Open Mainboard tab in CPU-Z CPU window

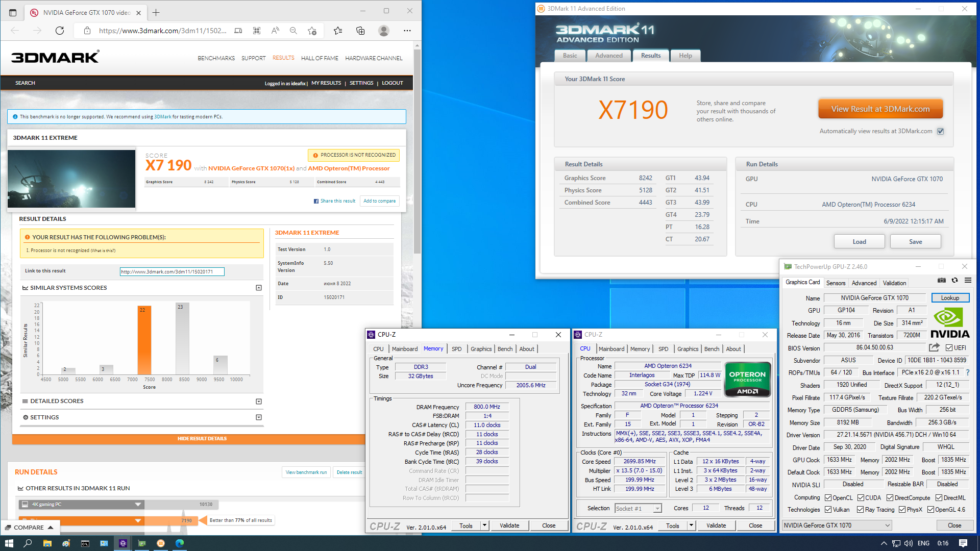(x=611, y=349)
